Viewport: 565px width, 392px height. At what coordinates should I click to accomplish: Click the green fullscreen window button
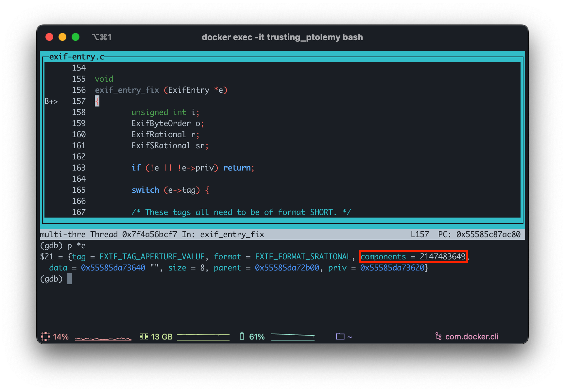coord(76,37)
